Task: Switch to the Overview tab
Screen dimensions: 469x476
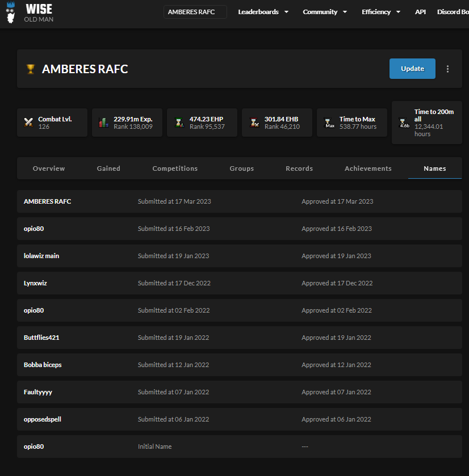Action: 49,169
